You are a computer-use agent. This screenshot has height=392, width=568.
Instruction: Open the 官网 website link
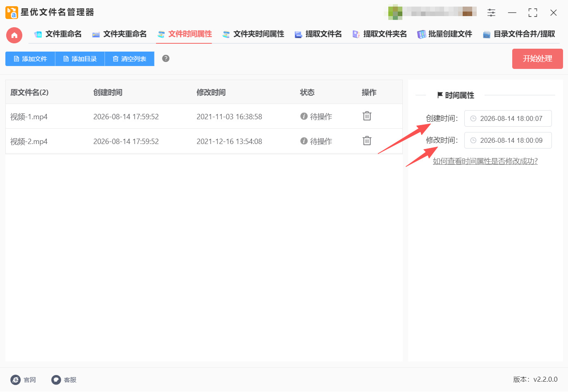pos(30,380)
